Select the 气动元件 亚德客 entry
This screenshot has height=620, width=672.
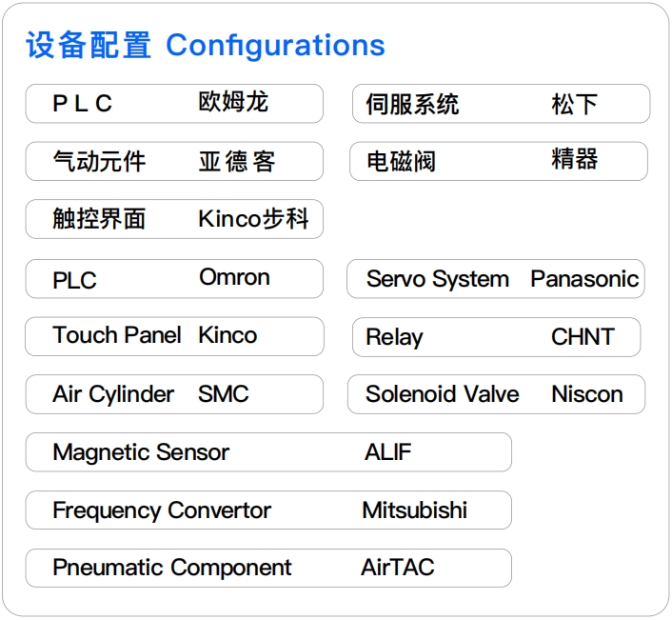[174, 162]
